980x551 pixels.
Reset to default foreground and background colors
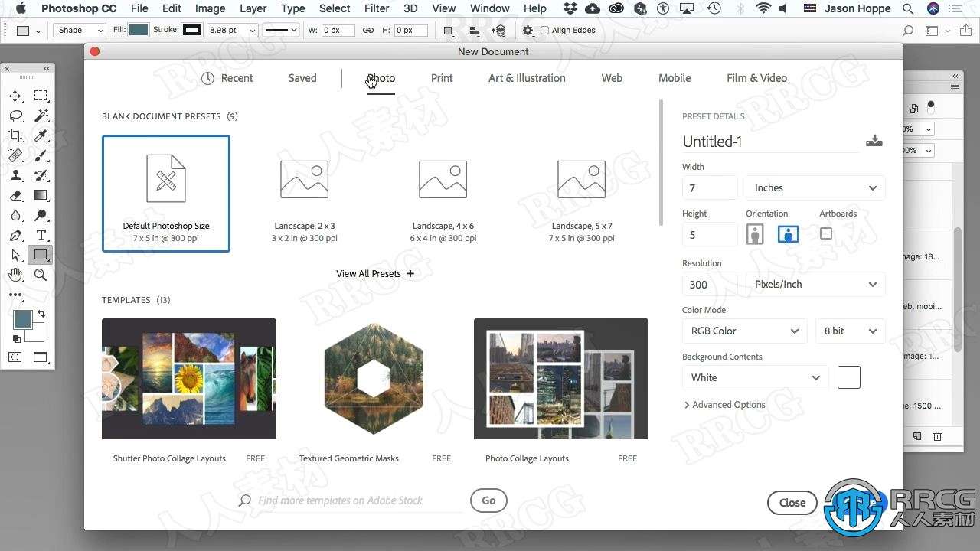point(16,339)
